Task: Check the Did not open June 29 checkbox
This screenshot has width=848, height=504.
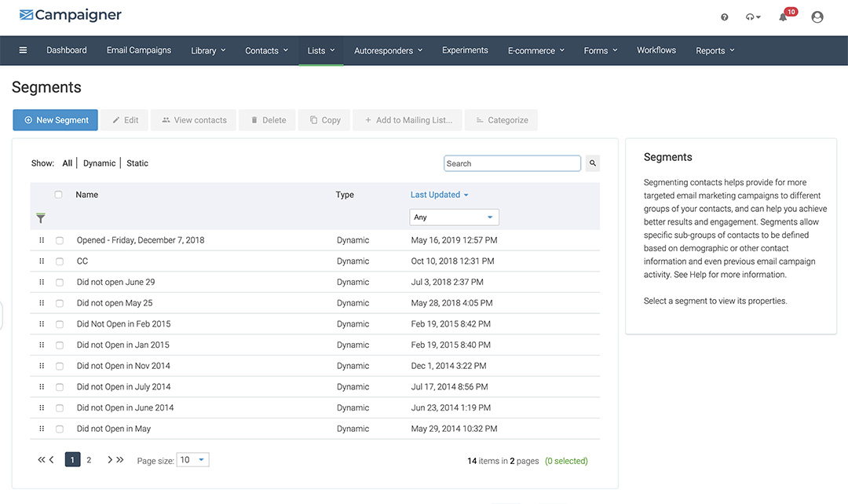Action: click(x=60, y=283)
